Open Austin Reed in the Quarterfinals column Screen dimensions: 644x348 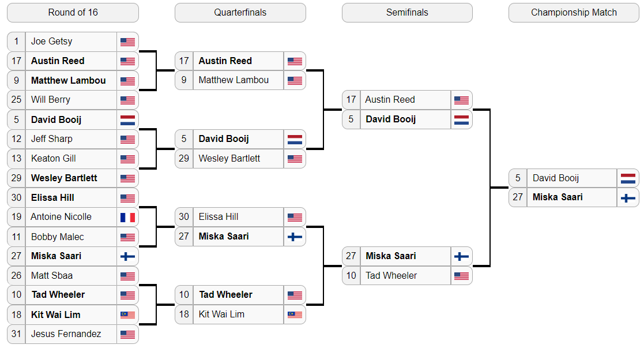click(x=225, y=61)
